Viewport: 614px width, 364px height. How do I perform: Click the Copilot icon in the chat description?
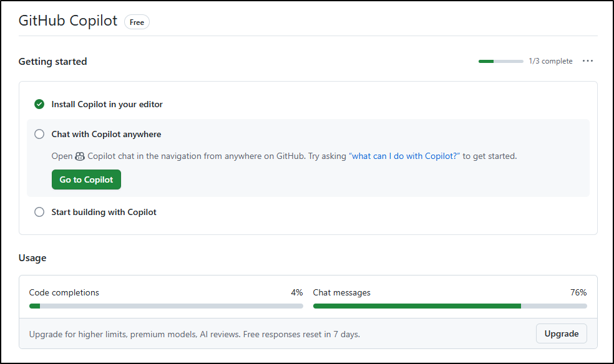click(80, 156)
